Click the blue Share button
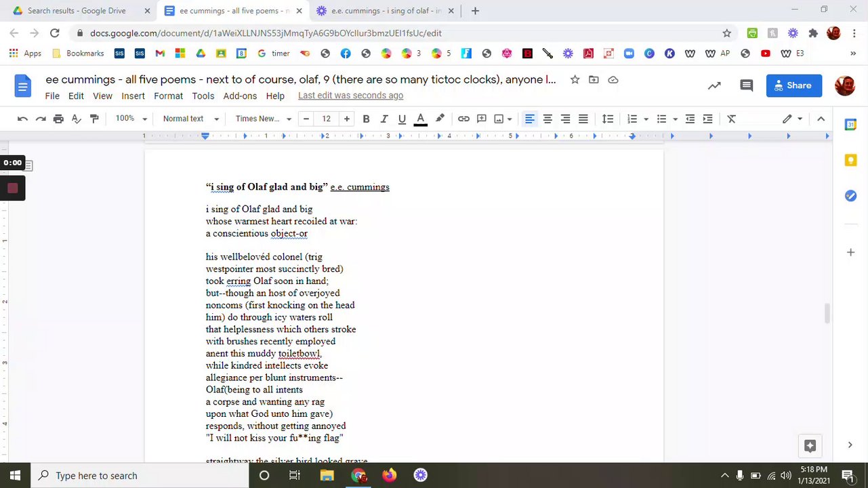The height and width of the screenshot is (488, 868). pyautogui.click(x=794, y=85)
